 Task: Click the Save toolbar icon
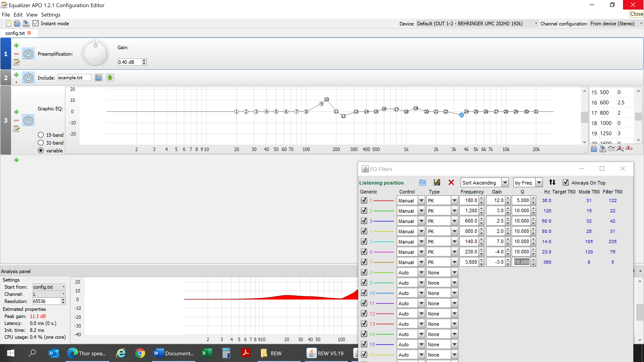coord(26,23)
